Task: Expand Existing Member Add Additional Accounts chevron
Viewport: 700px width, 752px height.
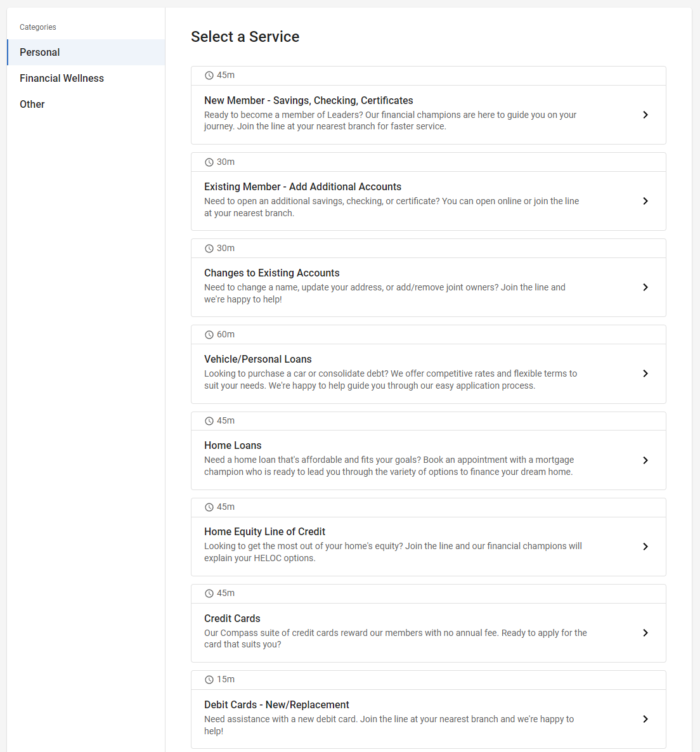Action: click(645, 201)
